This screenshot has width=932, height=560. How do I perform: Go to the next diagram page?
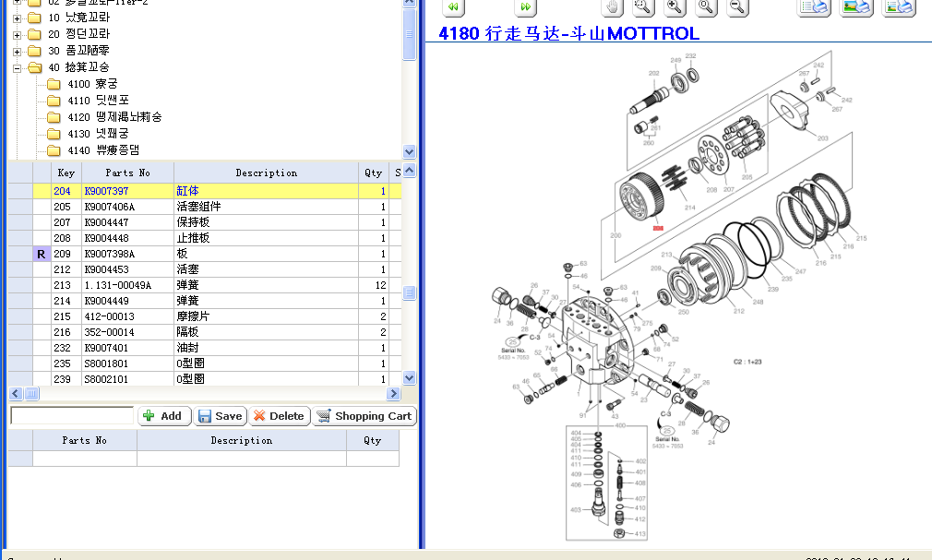click(525, 7)
